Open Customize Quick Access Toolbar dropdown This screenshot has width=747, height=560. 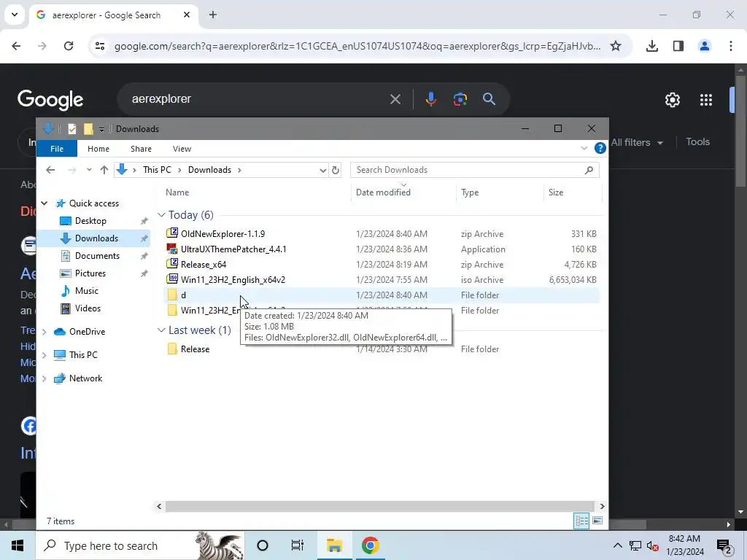[x=101, y=130]
